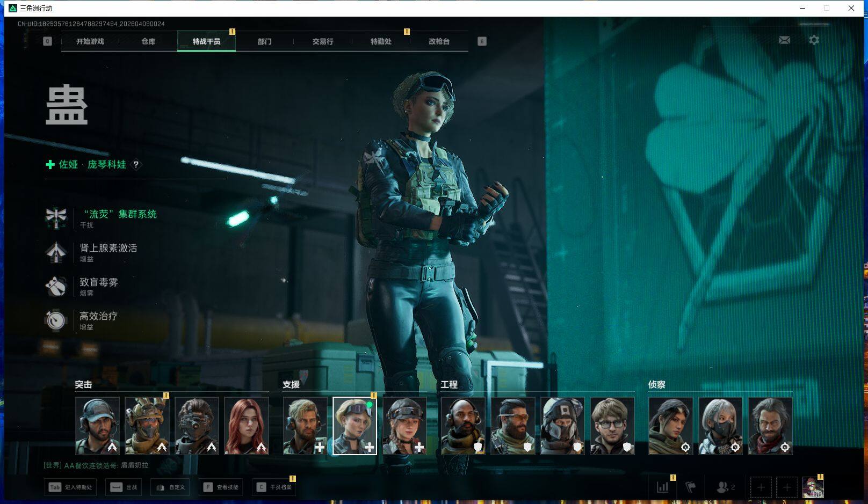Click the bar chart statistics icon

click(x=663, y=487)
